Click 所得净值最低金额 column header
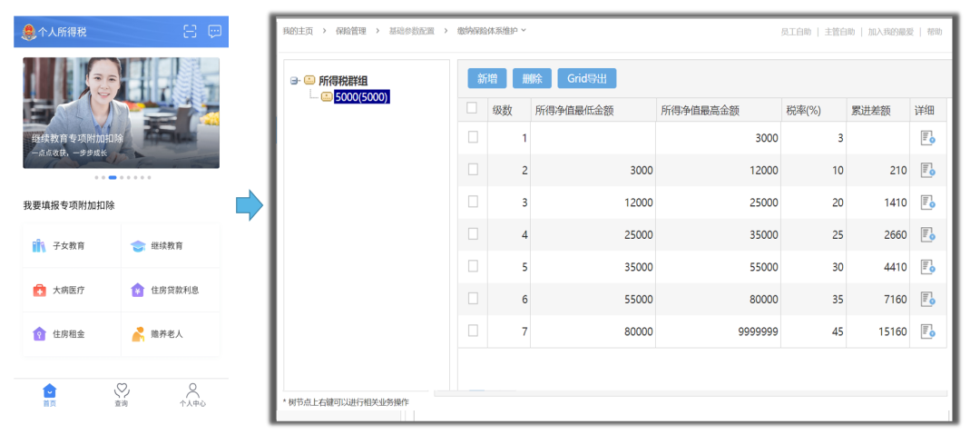This screenshot has height=435, width=980. [573, 111]
